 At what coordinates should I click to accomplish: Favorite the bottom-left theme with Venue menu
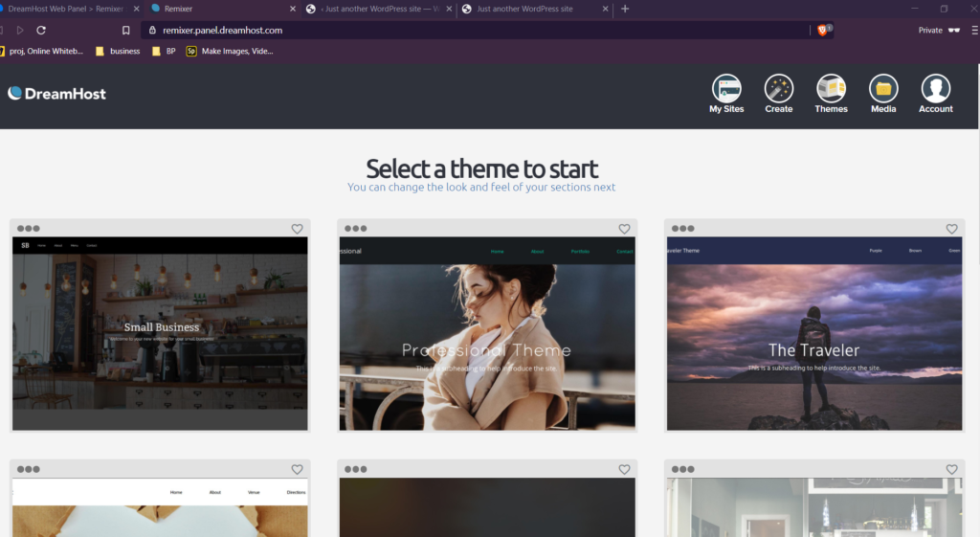(297, 469)
